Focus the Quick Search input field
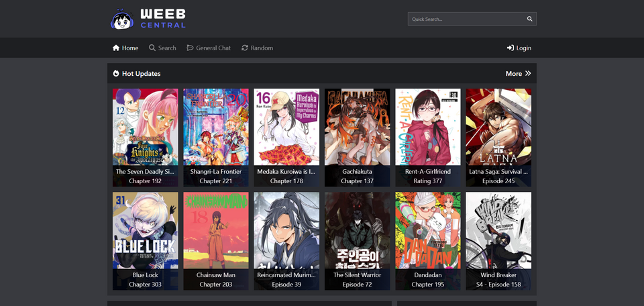This screenshot has height=306, width=644. click(x=472, y=19)
